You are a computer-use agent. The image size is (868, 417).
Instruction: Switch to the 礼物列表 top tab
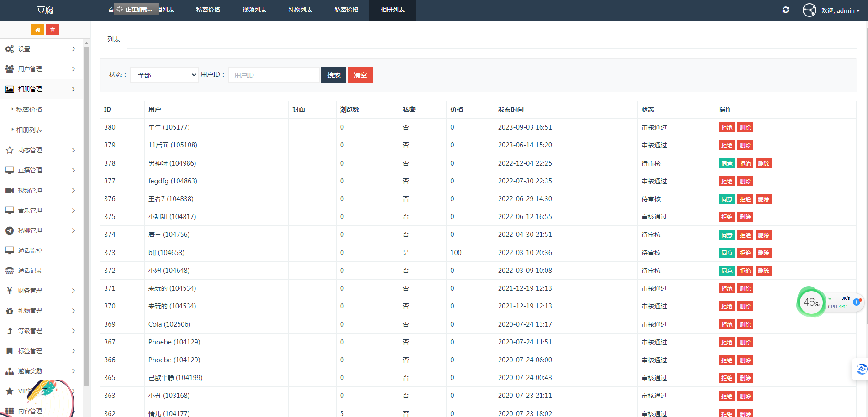click(x=300, y=10)
